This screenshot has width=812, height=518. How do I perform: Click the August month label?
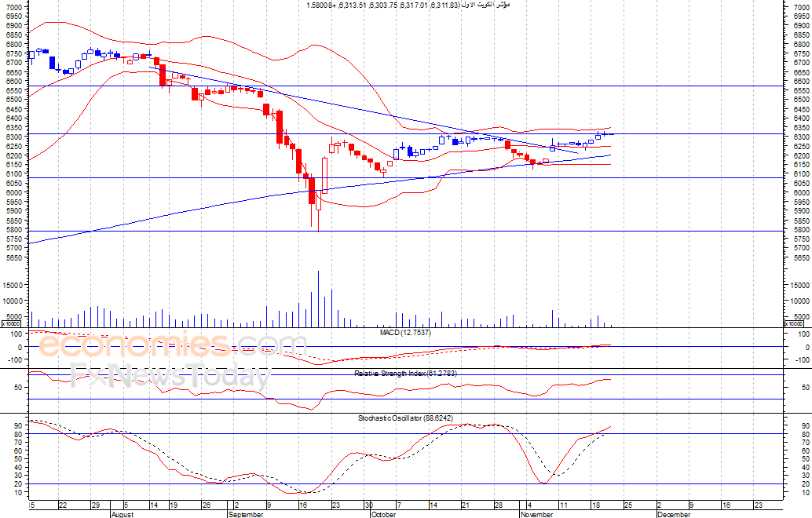tap(123, 514)
